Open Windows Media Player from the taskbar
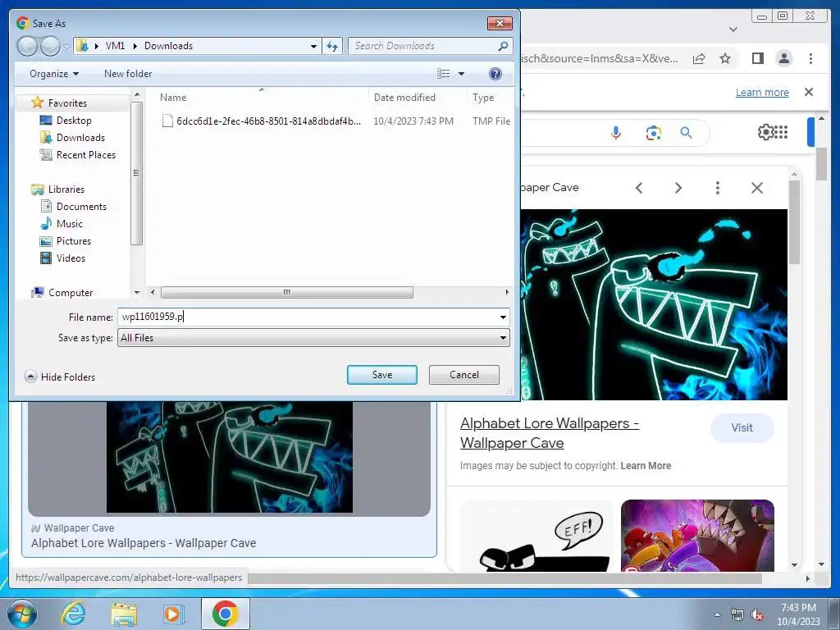The height and width of the screenshot is (630, 840). pos(174,614)
